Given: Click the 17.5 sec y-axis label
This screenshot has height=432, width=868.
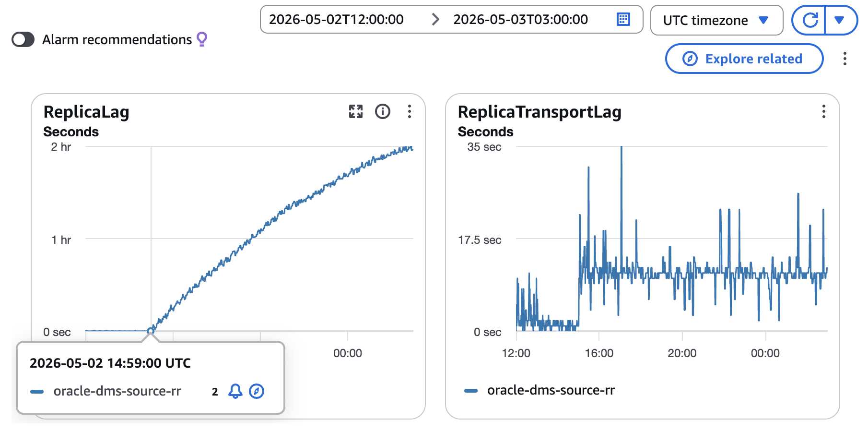Looking at the screenshot, I should click(480, 240).
